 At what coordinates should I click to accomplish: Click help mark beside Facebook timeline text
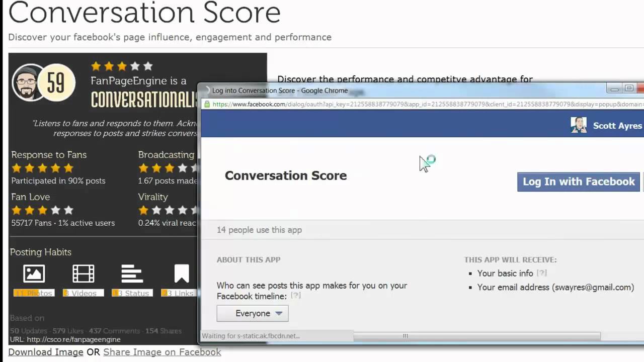click(296, 296)
